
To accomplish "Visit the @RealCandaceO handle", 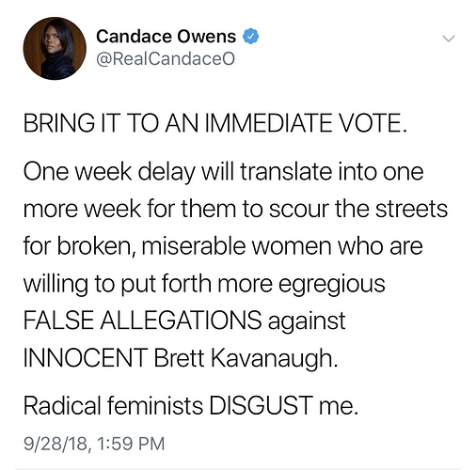I will pos(166,59).
